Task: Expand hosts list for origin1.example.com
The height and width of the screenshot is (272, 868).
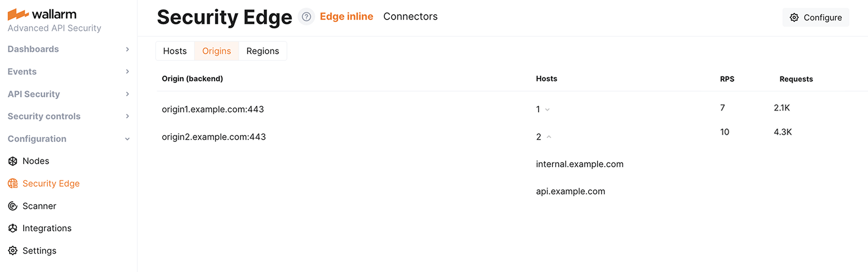Action: click(x=547, y=110)
